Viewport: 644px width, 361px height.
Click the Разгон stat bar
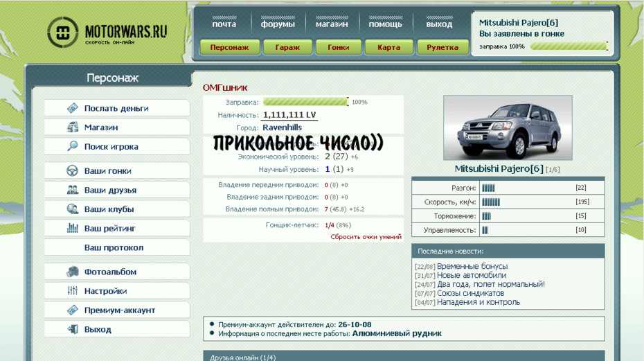(x=489, y=188)
